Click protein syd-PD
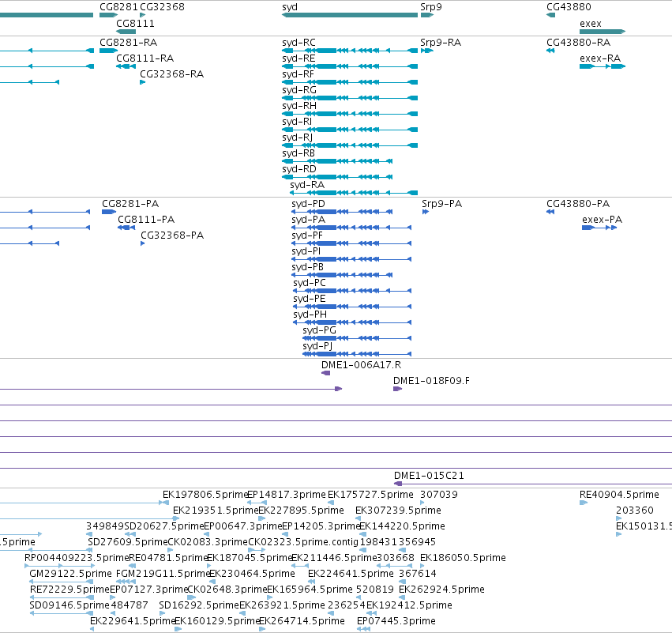The width and height of the screenshot is (672, 633). click(308, 204)
